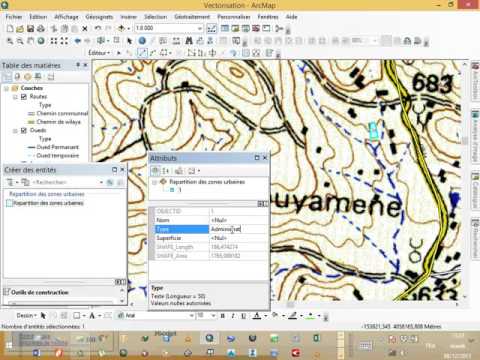Collapse the Oueds layer expander
This screenshot has width=480, height=360.
tap(15, 130)
